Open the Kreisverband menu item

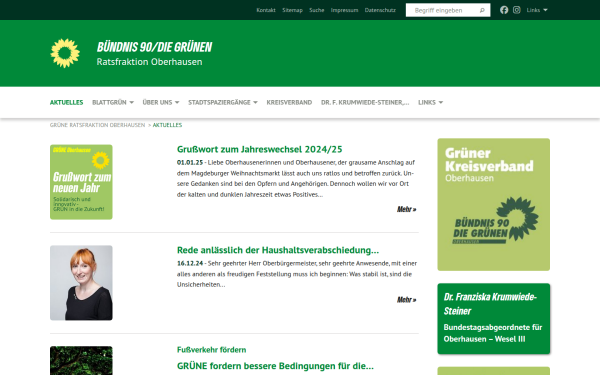(289, 102)
